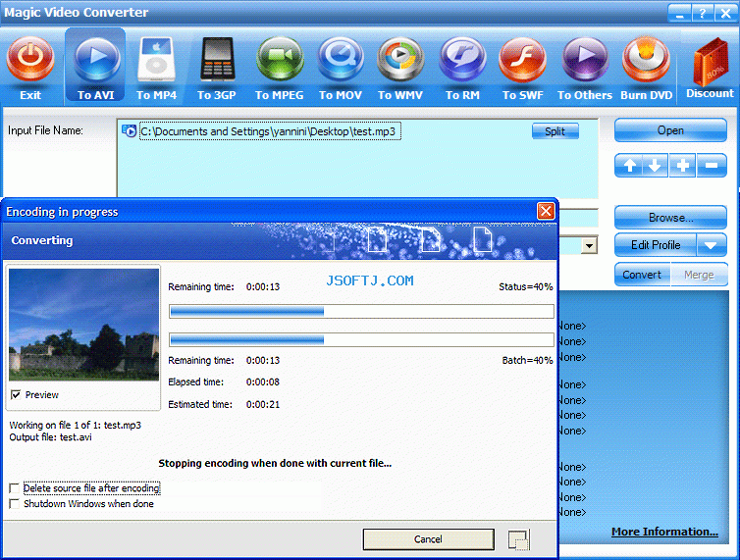The height and width of the screenshot is (560, 740).
Task: Click the 'Batch=40%' text
Action: click(x=527, y=361)
